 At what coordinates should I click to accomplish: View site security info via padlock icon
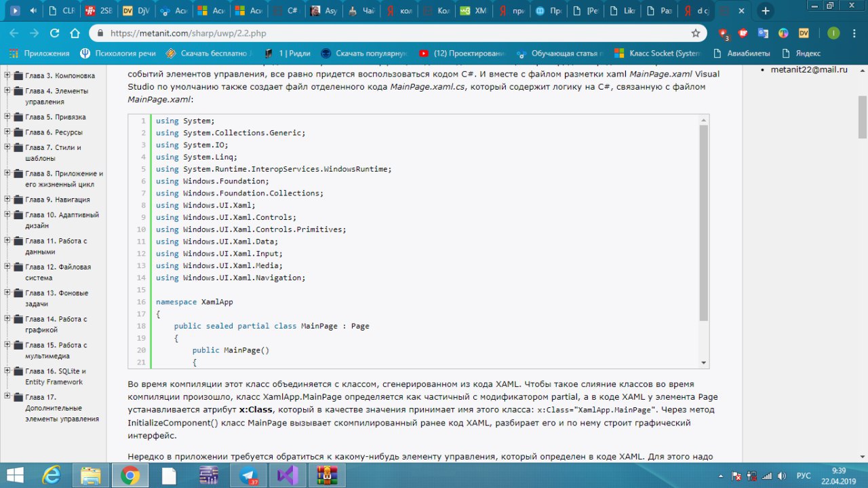point(100,33)
